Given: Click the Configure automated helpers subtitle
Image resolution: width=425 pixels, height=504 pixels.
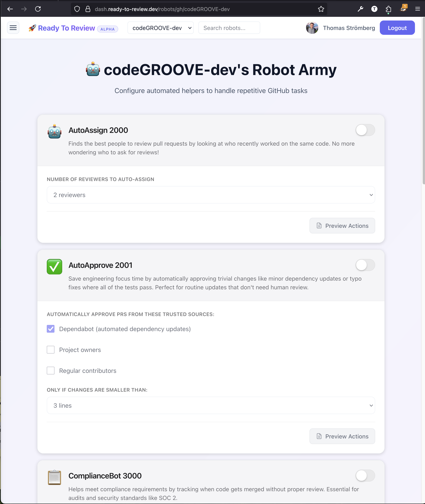Looking at the screenshot, I should 211,91.
